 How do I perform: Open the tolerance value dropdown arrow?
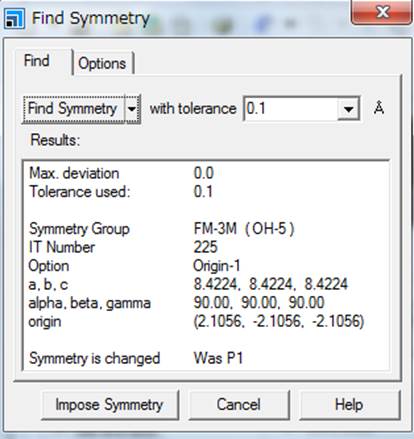[x=348, y=109]
